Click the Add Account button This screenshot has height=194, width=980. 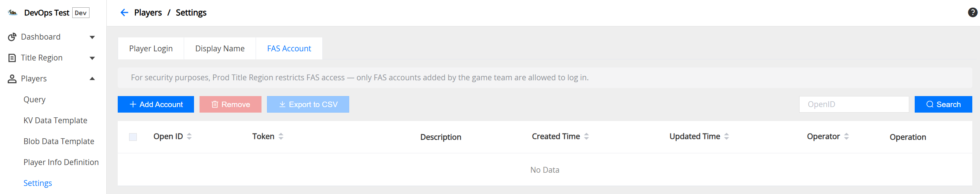156,105
